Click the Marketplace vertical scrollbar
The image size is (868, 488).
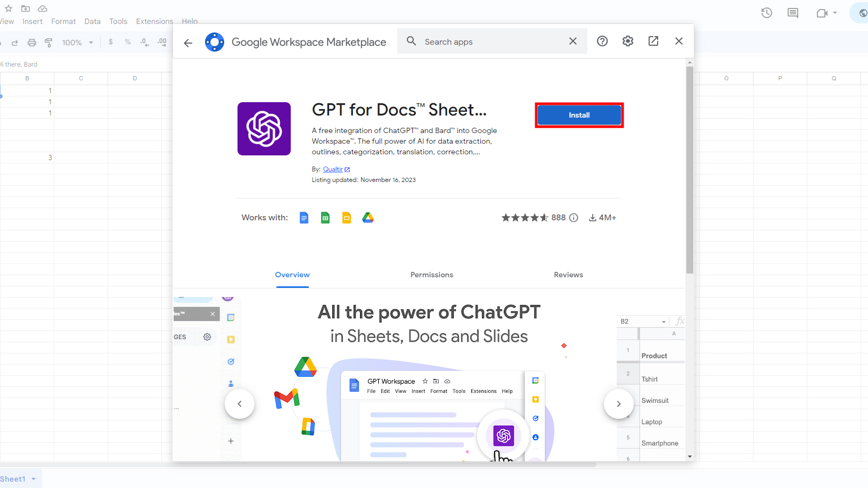coord(690,170)
